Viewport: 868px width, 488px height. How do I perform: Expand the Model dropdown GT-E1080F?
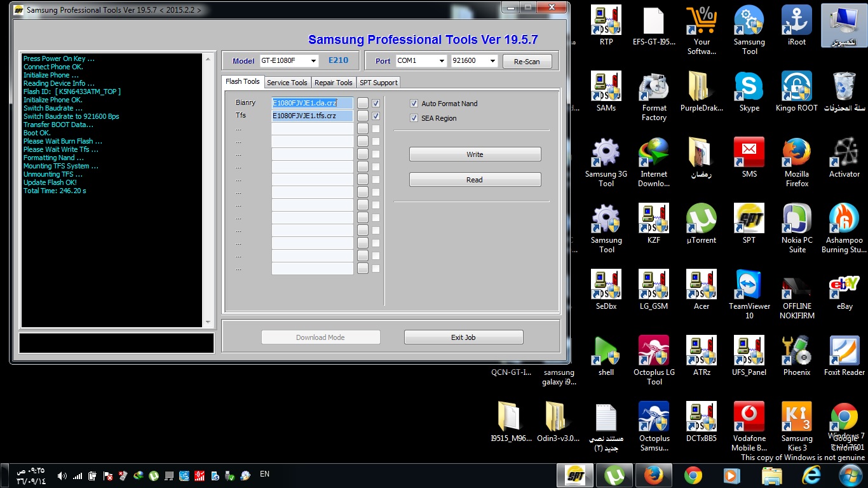(313, 61)
